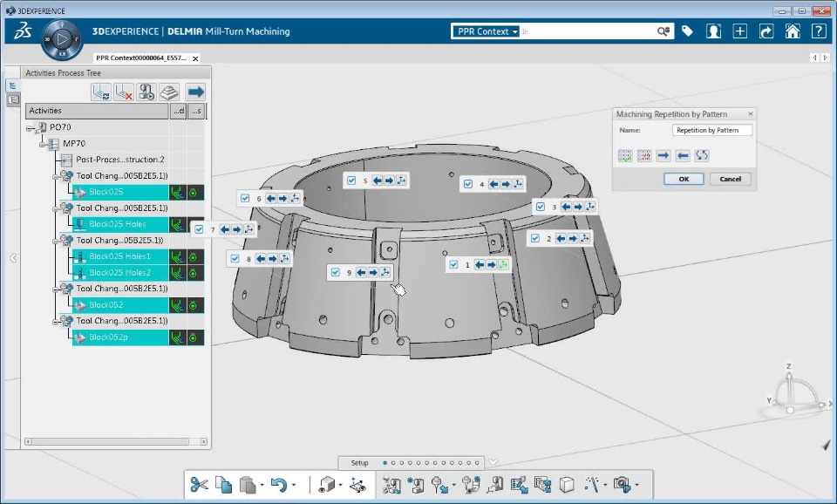Expand the Setup section chevron
This screenshot has height=504, width=837.
click(x=493, y=462)
